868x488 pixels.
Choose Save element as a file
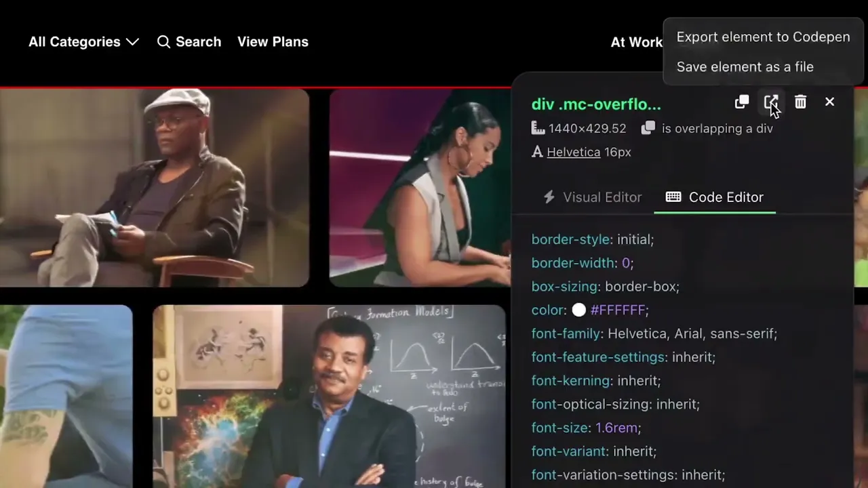pyautogui.click(x=745, y=66)
